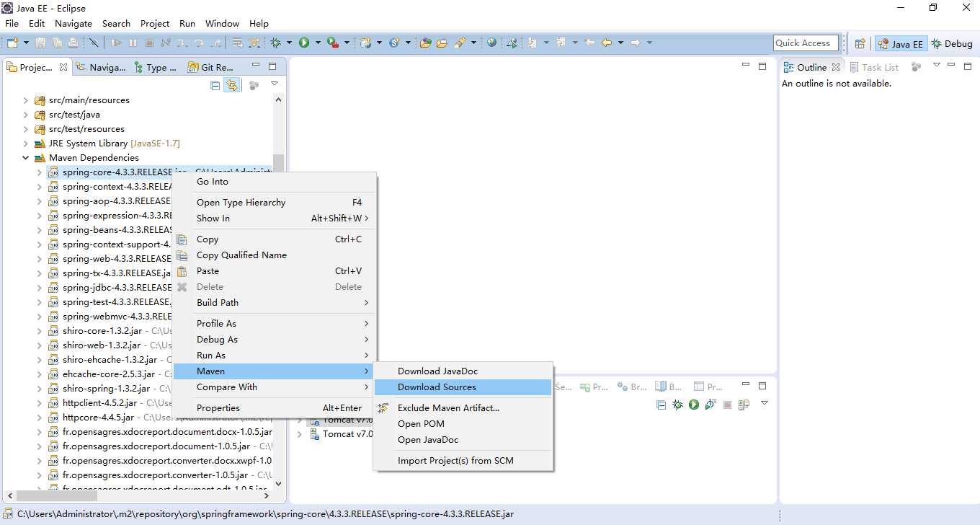Choose Exclude Maven Artifact... option
Image resolution: width=980 pixels, height=525 pixels.
click(463, 408)
